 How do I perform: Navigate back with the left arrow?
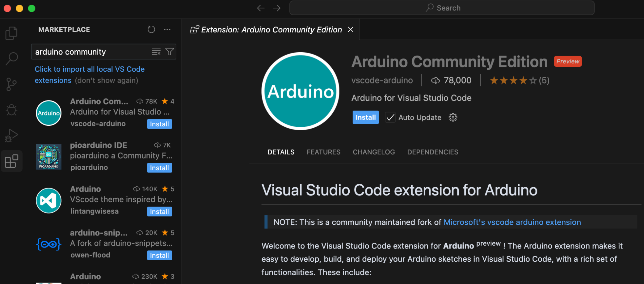pos(261,8)
